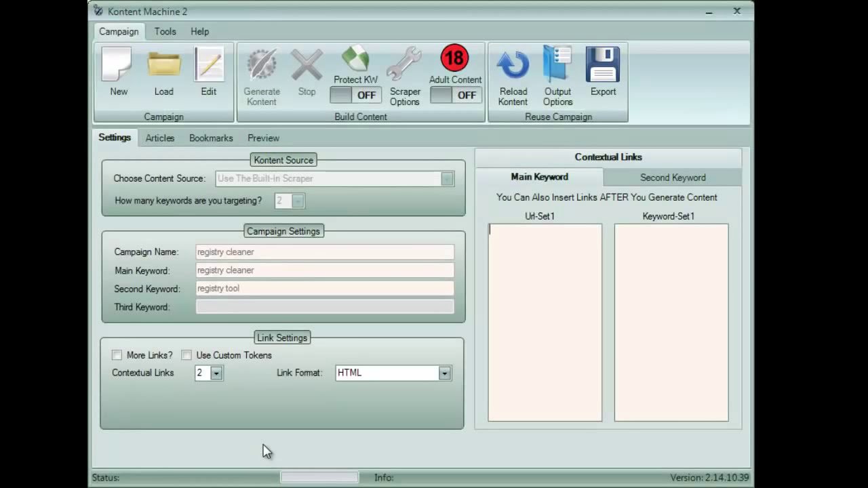Open Scraper Options wrench icon
Viewport: 868px width, 488px height.
[x=405, y=65]
